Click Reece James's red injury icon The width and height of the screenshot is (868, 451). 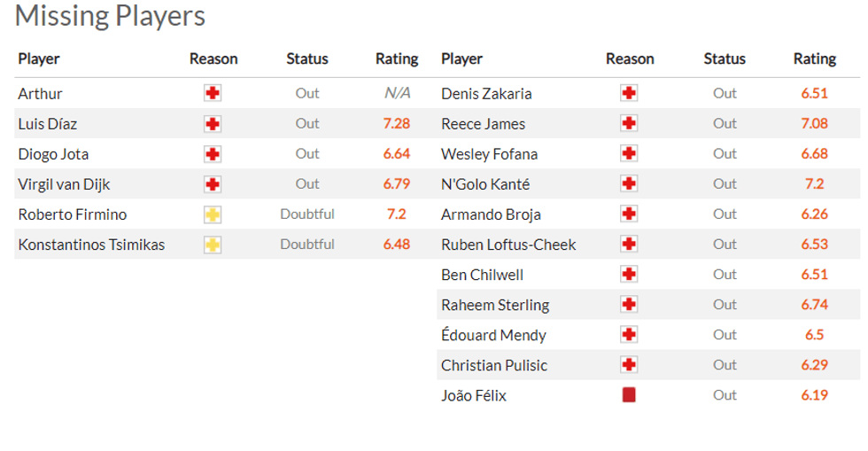[x=629, y=124]
